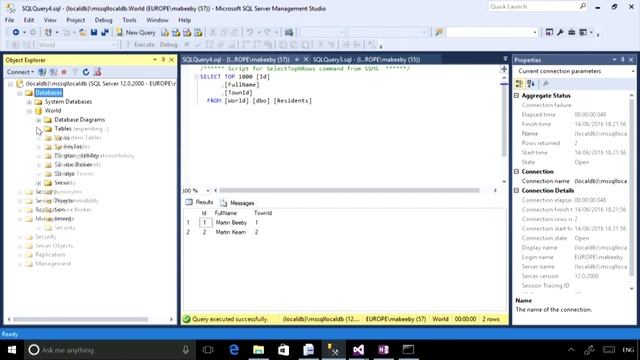640x360 pixels.
Task: Click the Martin Keam cell in results
Action: click(231, 232)
